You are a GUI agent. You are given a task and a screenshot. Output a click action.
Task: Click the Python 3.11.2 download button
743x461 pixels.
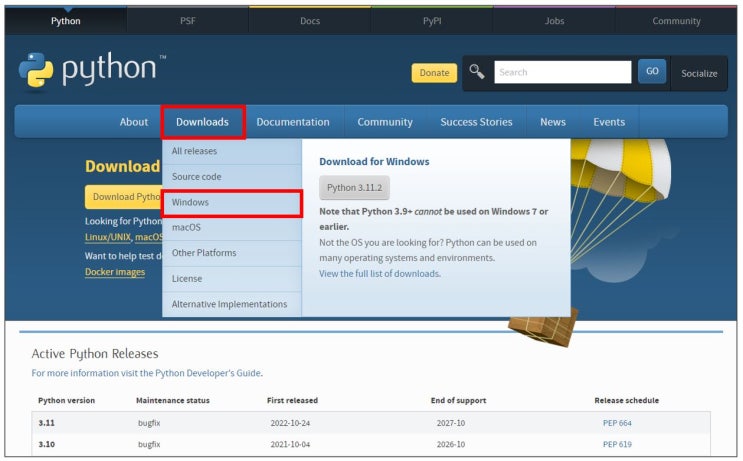coord(354,188)
